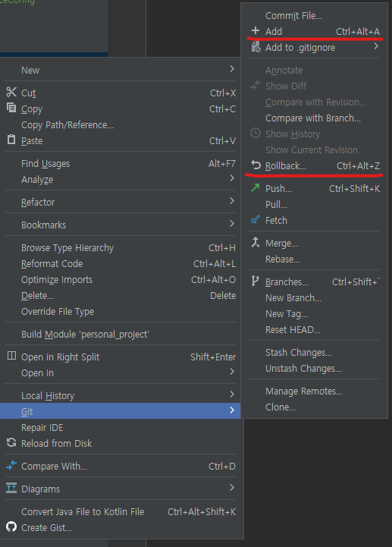Click the GitHub icon beside Create Gist
This screenshot has width=392, height=547.
click(11, 527)
